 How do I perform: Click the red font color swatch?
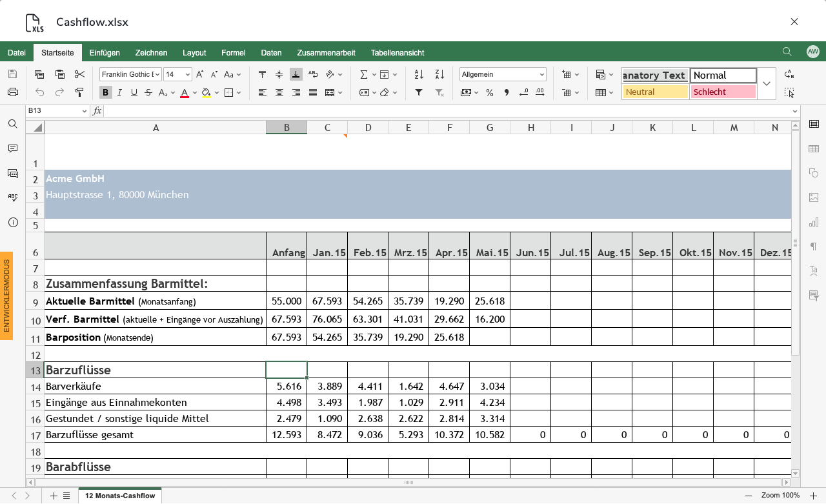pyautogui.click(x=185, y=92)
